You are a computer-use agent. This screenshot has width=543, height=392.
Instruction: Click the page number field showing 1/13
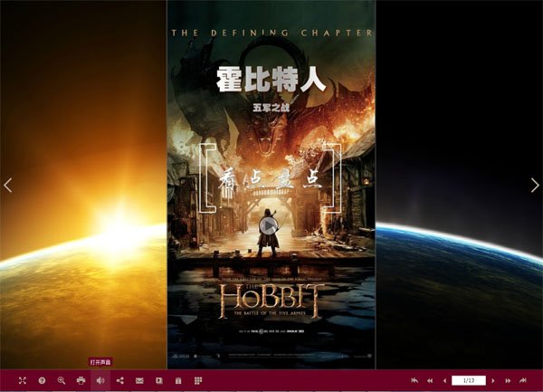point(469,380)
